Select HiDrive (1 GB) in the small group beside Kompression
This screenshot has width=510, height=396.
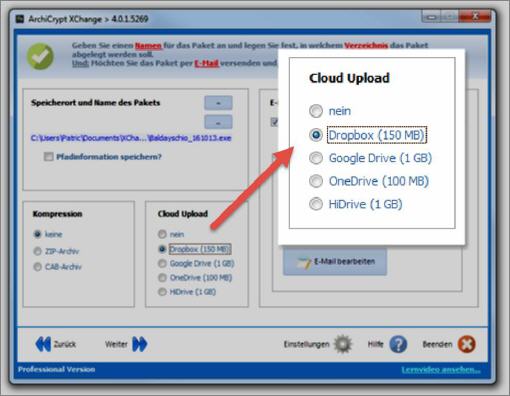click(x=162, y=292)
